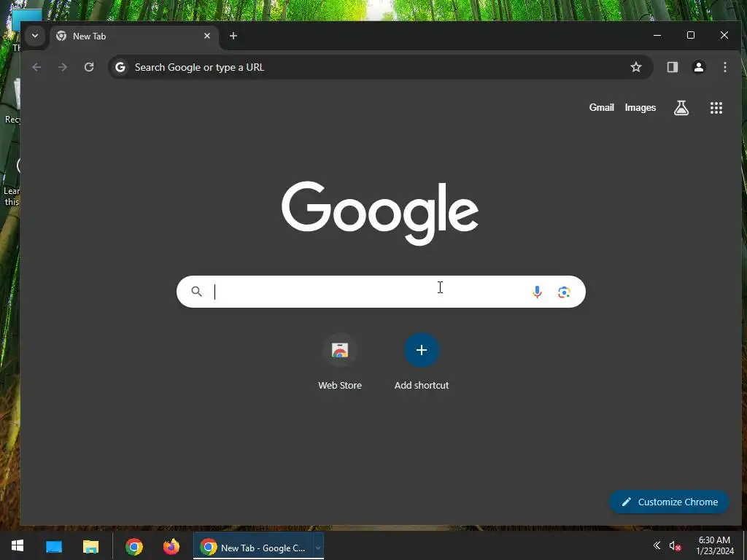This screenshot has width=747, height=560.
Task: Expand Chrome taskbar button dropdown arrow
Action: (x=318, y=548)
